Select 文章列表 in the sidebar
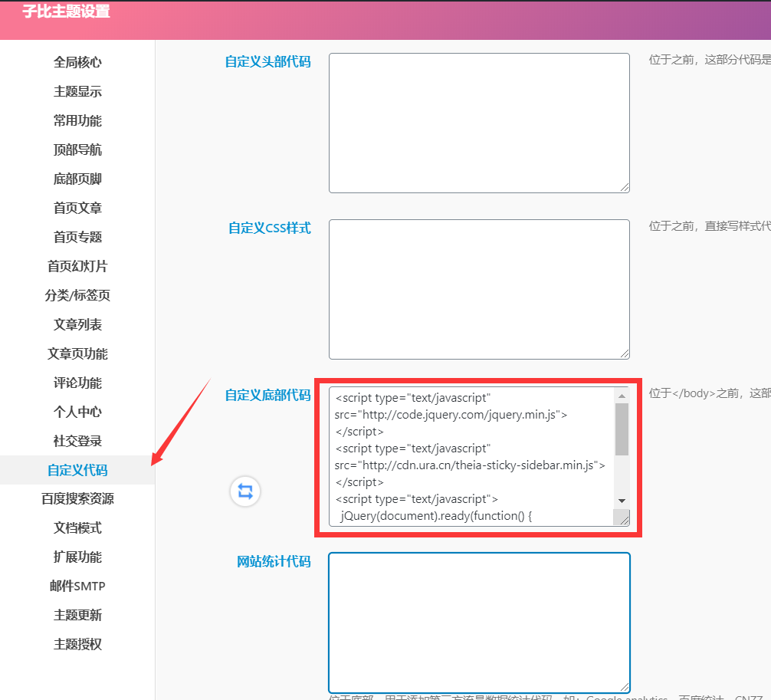The width and height of the screenshot is (771, 700). point(77,324)
